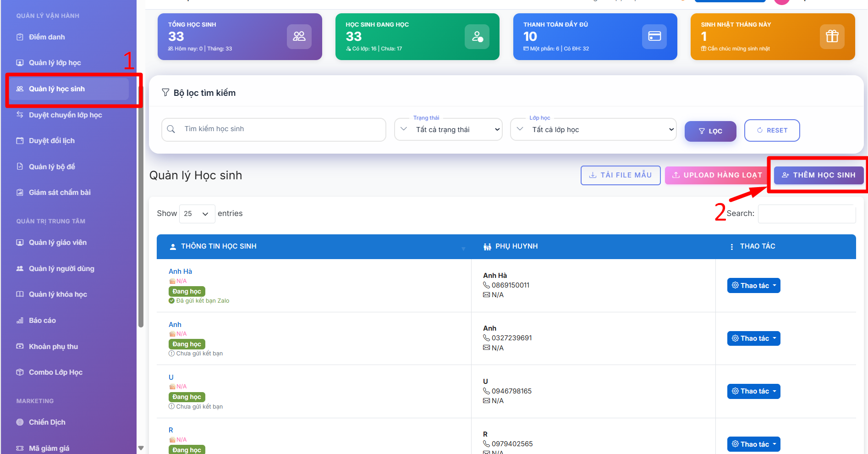Click the Điểm danh attendance icon in sidebar
Viewport: 868px width, 454px height.
(20, 37)
